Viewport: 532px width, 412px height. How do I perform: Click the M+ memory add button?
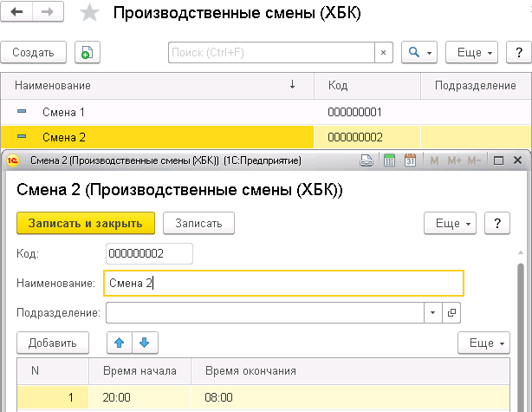pos(454,161)
